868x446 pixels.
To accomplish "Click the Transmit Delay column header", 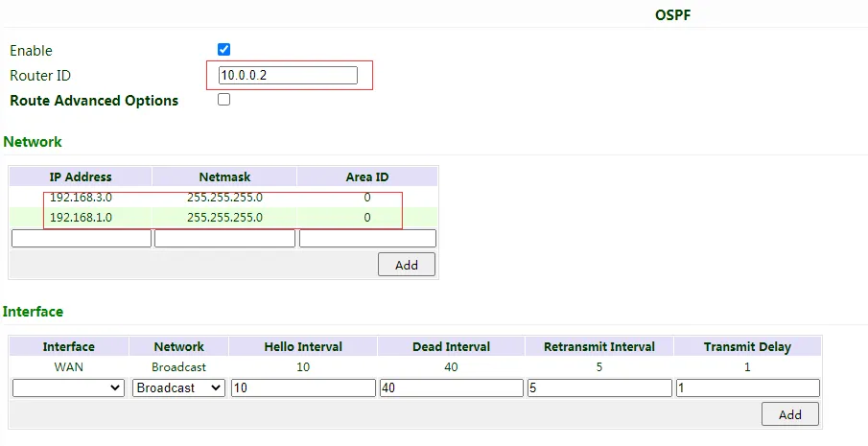I will tap(747, 347).
